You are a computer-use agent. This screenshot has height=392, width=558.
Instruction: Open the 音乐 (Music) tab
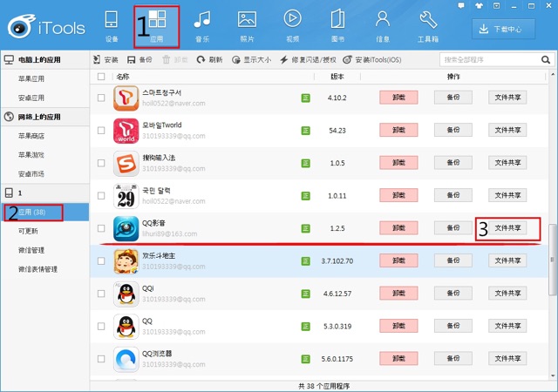tap(202, 27)
